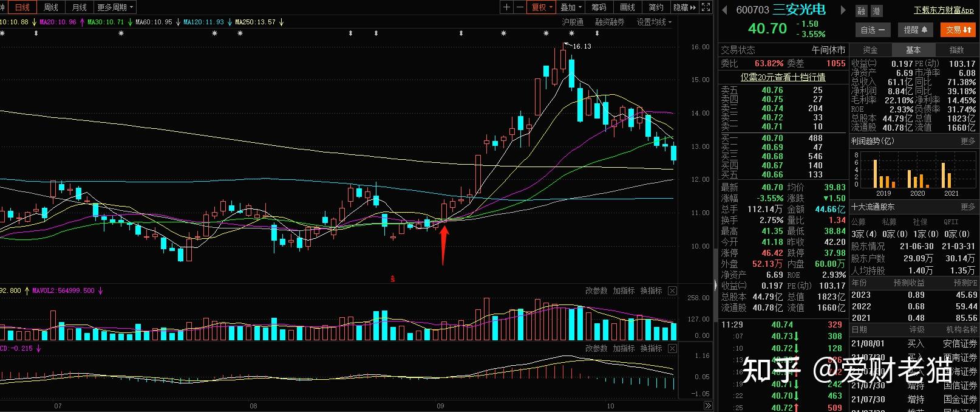Select 日线 daily chart tab
Viewport: 980px width, 412px height.
pyautogui.click(x=22, y=7)
